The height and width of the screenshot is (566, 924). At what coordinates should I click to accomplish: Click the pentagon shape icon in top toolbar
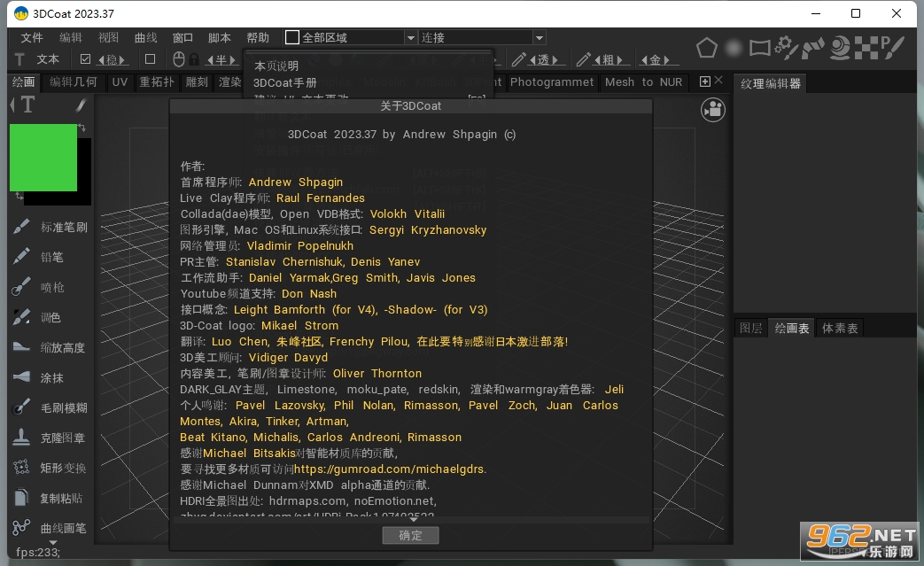click(707, 48)
